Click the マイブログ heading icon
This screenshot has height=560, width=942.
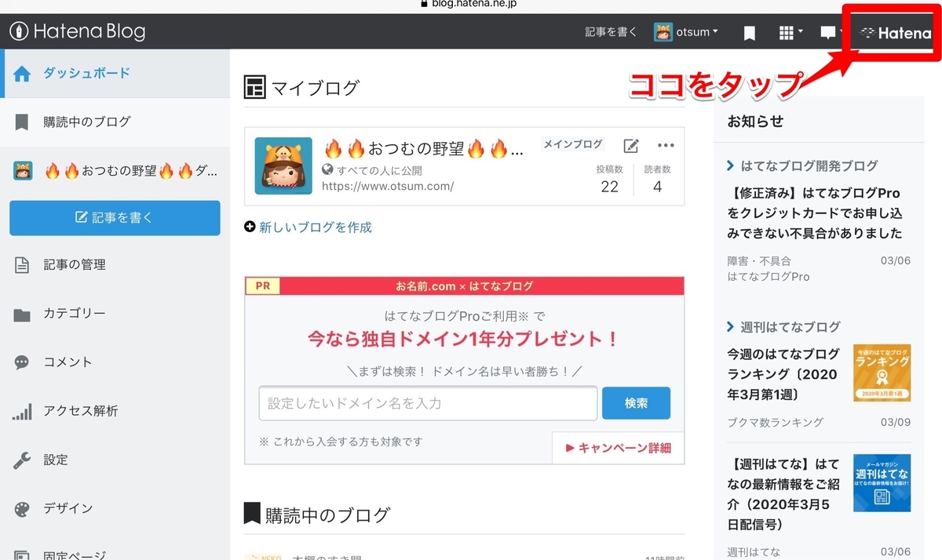tap(255, 88)
